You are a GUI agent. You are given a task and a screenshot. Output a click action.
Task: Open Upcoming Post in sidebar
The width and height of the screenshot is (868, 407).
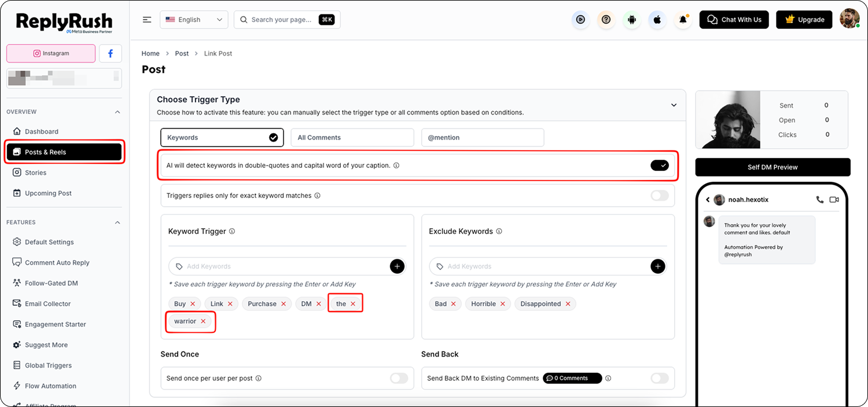pos(64,193)
